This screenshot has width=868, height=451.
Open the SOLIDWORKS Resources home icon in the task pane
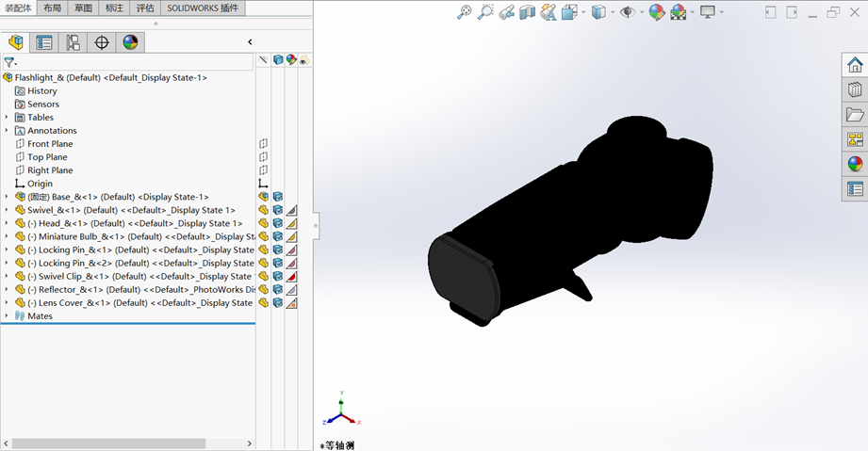(855, 65)
